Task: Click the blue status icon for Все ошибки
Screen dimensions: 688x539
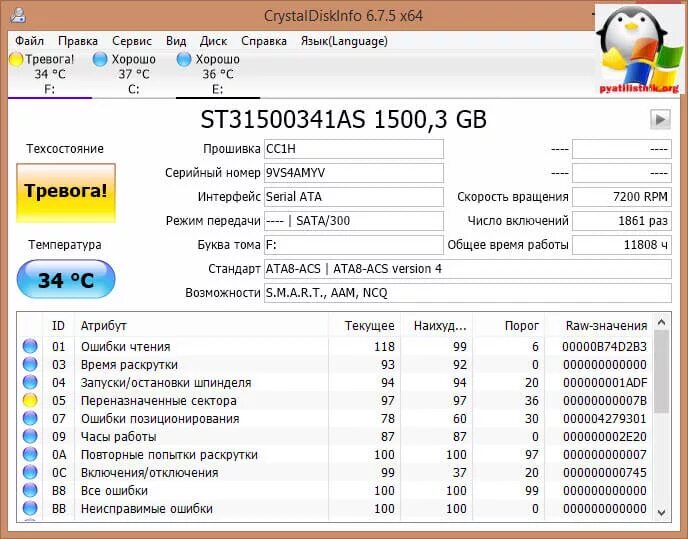Action: [x=30, y=490]
